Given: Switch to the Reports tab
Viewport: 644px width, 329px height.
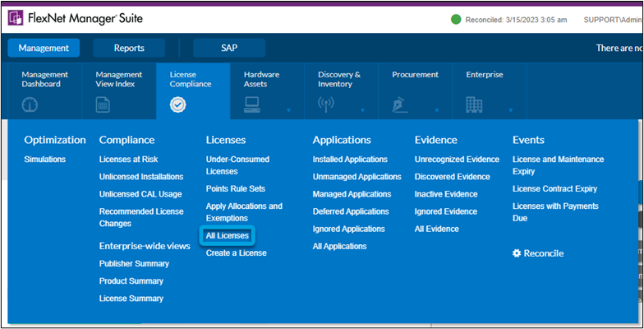Looking at the screenshot, I should point(129,48).
